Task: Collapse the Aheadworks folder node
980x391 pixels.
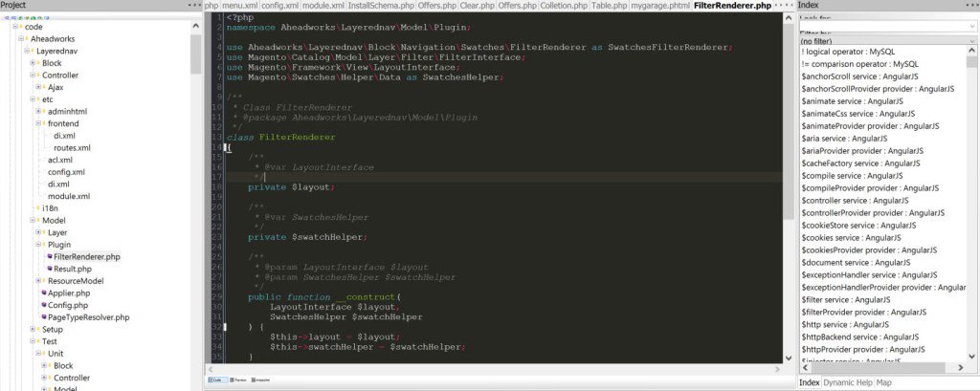Action: [x=21, y=39]
